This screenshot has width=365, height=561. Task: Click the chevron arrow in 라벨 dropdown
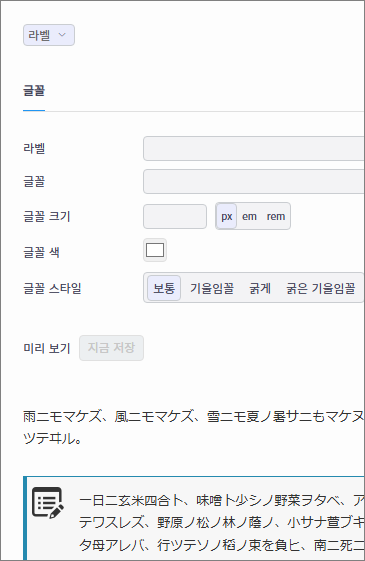pos(62,35)
